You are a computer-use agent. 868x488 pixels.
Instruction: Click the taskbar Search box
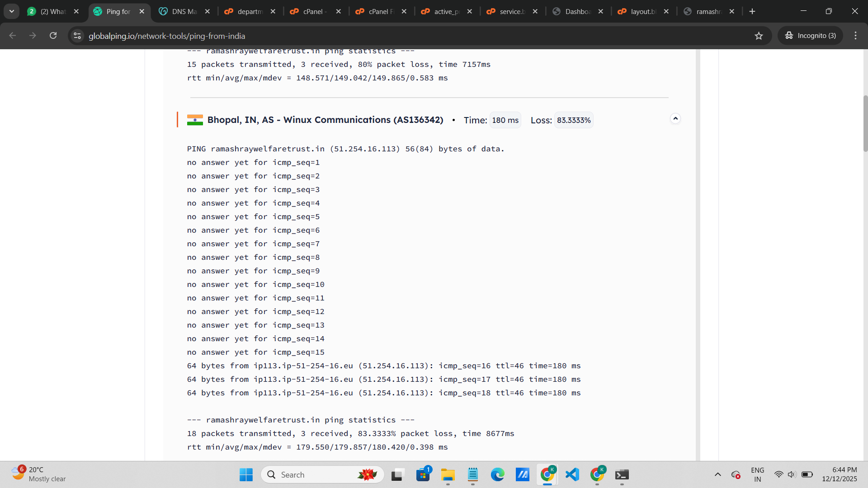pos(322,474)
